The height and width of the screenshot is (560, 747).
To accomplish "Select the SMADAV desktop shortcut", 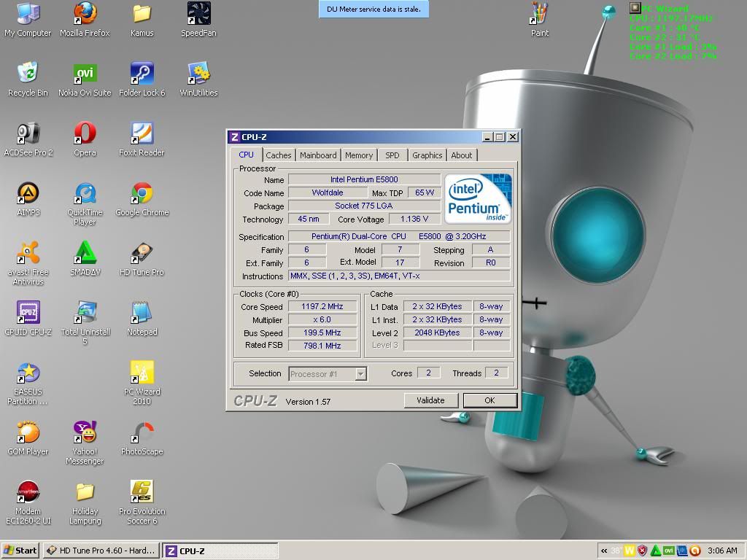I will 85,259.
